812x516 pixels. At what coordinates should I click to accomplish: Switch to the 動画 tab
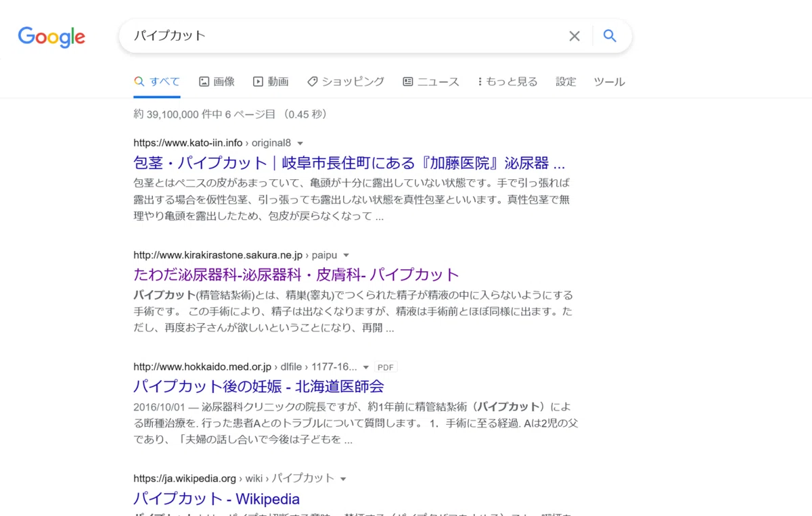(x=271, y=82)
